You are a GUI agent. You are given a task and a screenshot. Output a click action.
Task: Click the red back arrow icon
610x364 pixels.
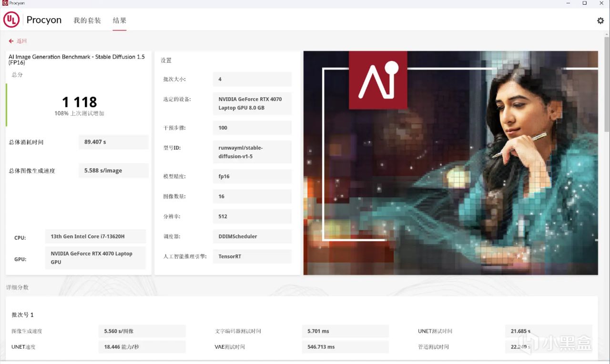11,41
